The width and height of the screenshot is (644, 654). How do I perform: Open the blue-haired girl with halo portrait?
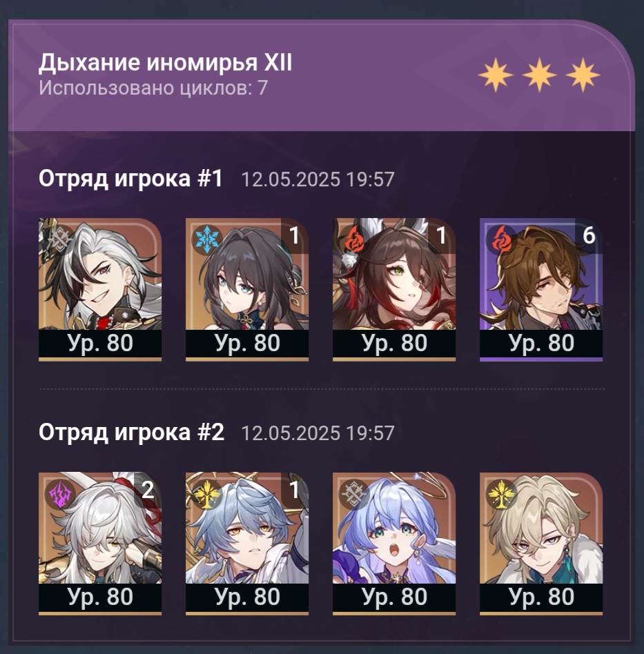pyautogui.click(x=394, y=543)
